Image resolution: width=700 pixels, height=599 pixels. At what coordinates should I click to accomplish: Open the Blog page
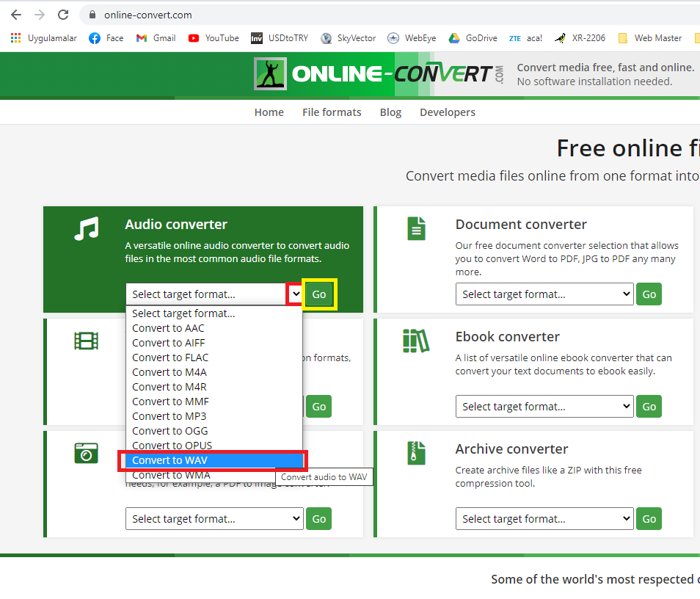tap(390, 112)
